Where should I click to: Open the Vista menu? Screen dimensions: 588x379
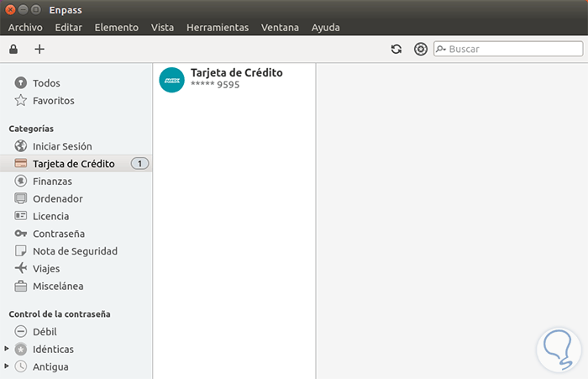tap(162, 28)
